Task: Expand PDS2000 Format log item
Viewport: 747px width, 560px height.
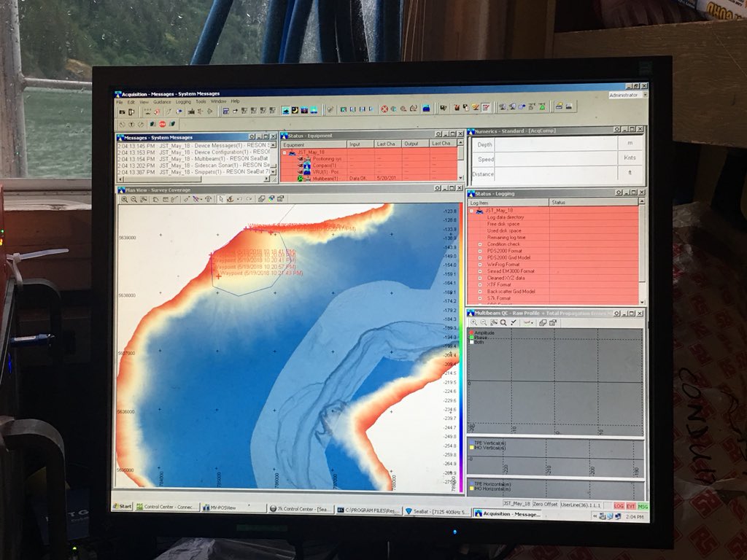Action: 480,251
